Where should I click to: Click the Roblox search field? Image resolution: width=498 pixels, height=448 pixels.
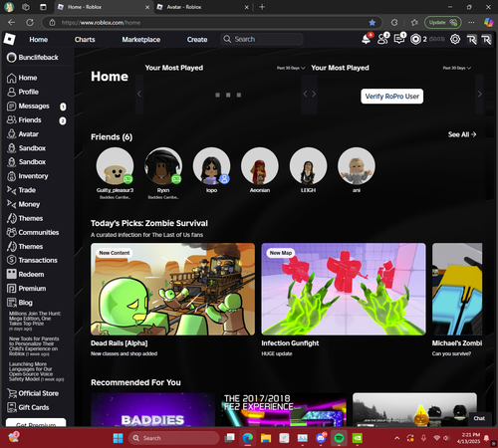(262, 39)
